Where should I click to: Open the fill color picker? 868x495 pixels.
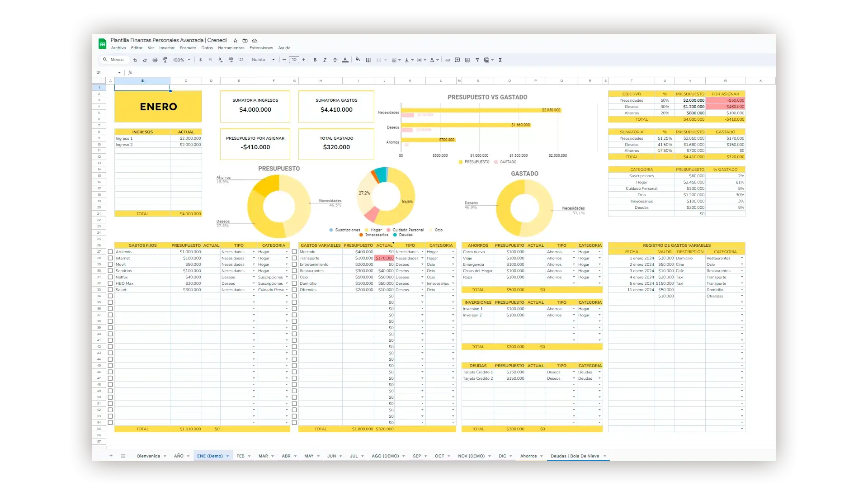tap(358, 60)
